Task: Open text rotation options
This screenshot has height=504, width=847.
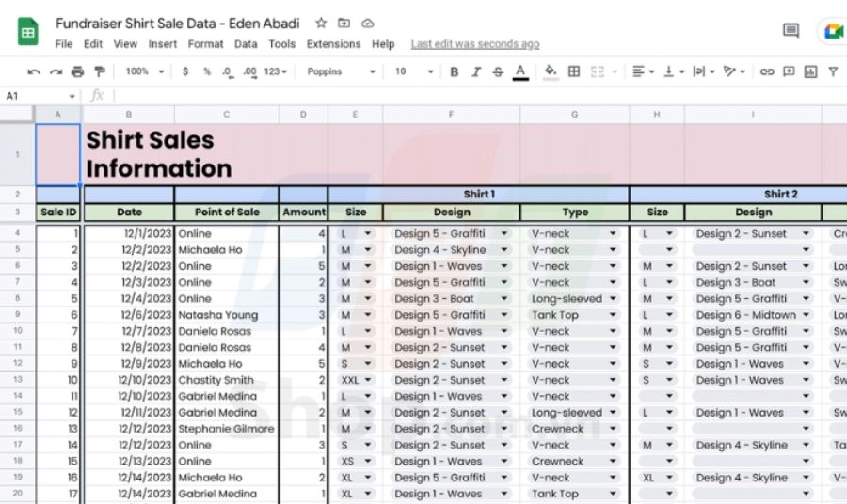Action: click(734, 71)
